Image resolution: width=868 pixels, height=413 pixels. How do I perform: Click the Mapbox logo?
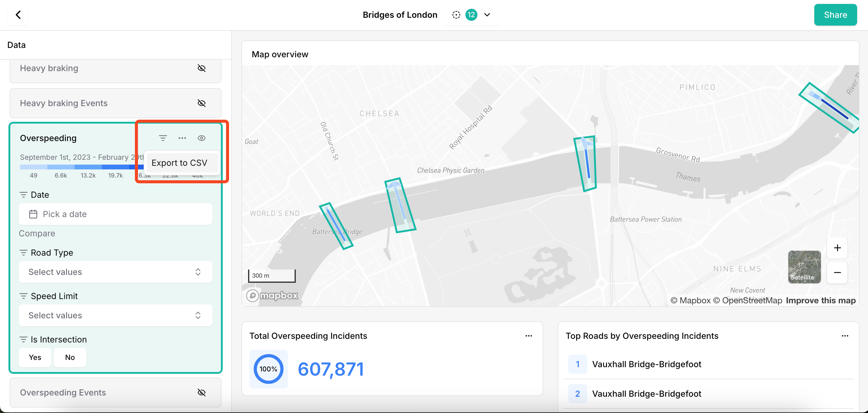272,295
